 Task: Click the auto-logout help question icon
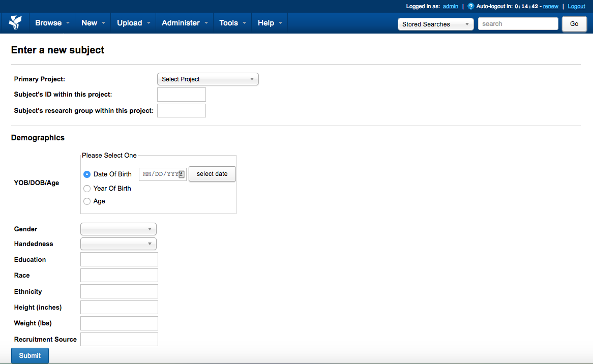pyautogui.click(x=470, y=7)
